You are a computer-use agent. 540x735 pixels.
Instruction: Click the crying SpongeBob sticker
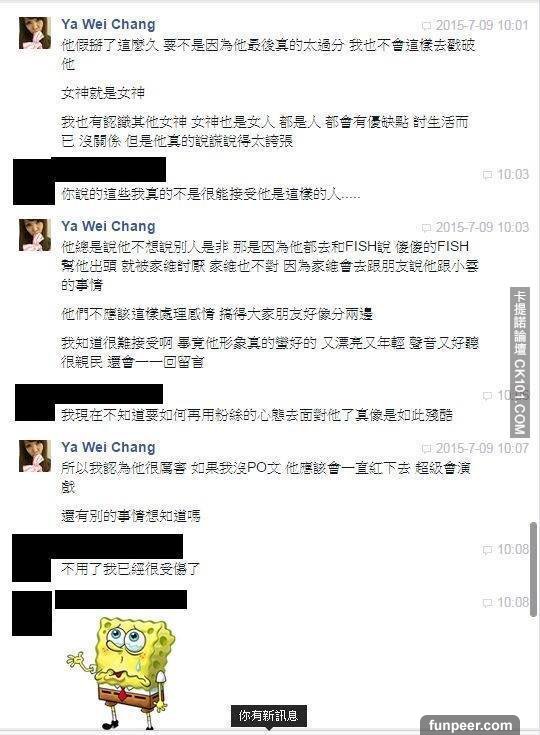[120, 674]
